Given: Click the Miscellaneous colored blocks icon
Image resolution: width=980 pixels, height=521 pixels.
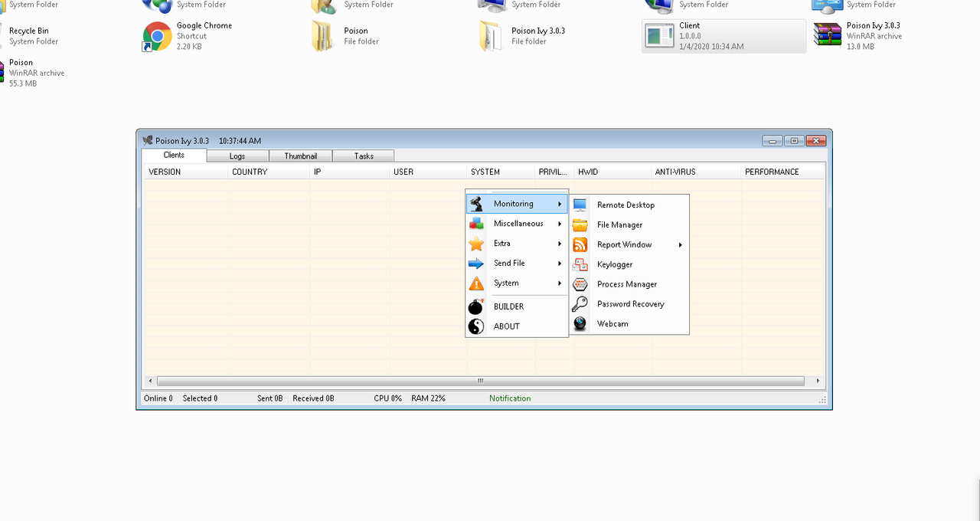Looking at the screenshot, I should [476, 224].
